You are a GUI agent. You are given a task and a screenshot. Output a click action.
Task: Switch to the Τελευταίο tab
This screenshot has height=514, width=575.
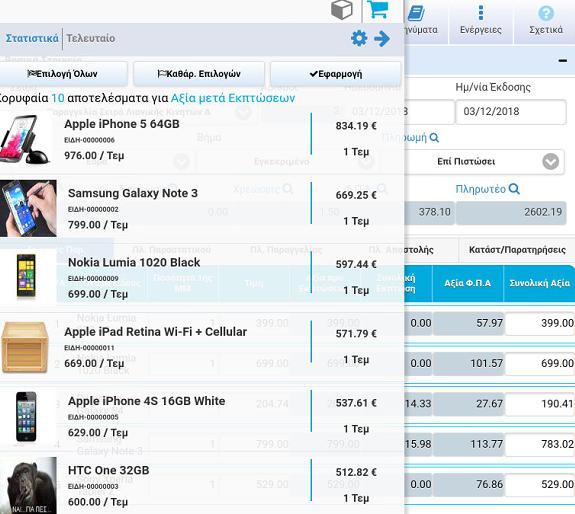(91, 38)
